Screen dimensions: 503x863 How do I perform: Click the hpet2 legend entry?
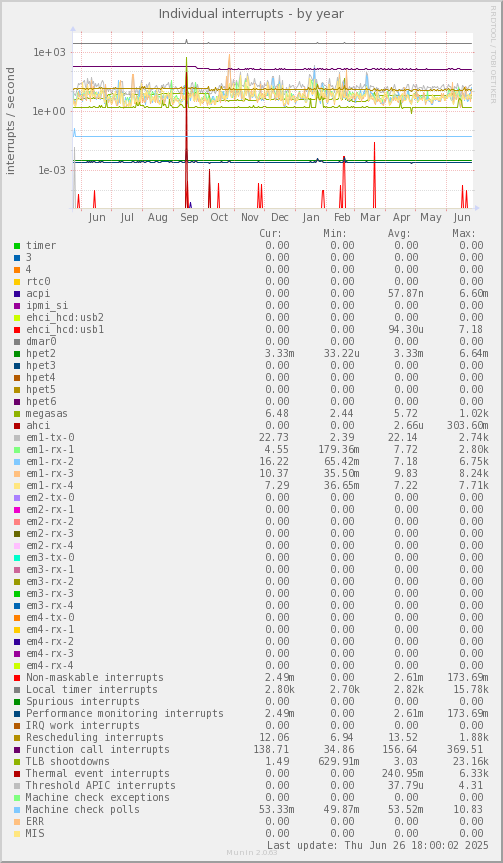41,353
